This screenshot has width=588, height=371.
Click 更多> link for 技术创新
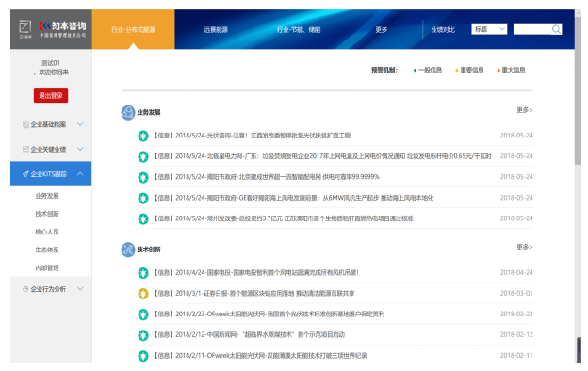(524, 247)
